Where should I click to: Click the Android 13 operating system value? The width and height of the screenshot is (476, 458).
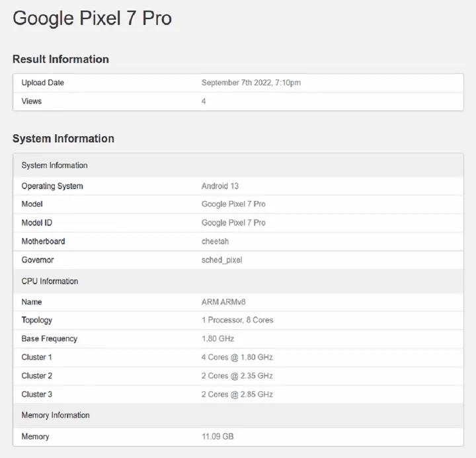[220, 186]
